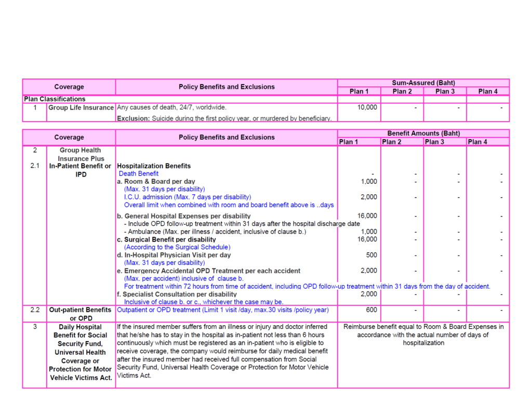Viewport: 532px width, 416px height.
Task: Click the blue Death Benefit text
Action: (x=139, y=174)
